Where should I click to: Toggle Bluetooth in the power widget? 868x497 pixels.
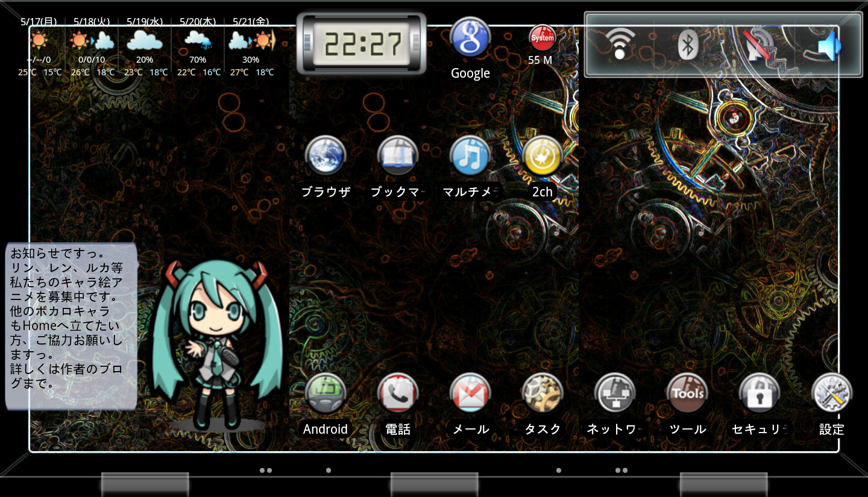[688, 45]
